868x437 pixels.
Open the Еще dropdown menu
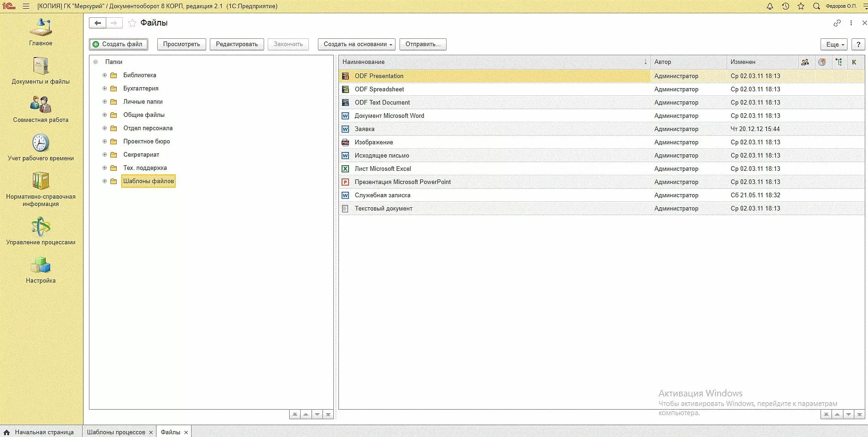tap(834, 44)
